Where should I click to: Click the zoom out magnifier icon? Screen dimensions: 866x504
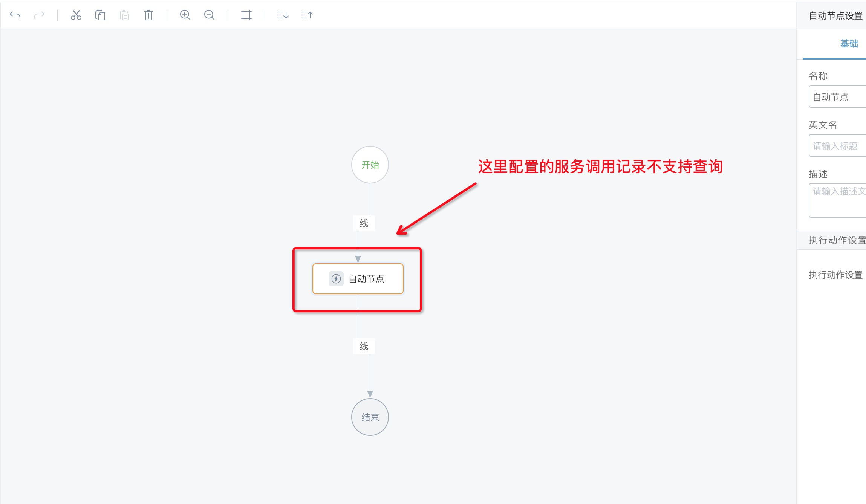(x=209, y=15)
